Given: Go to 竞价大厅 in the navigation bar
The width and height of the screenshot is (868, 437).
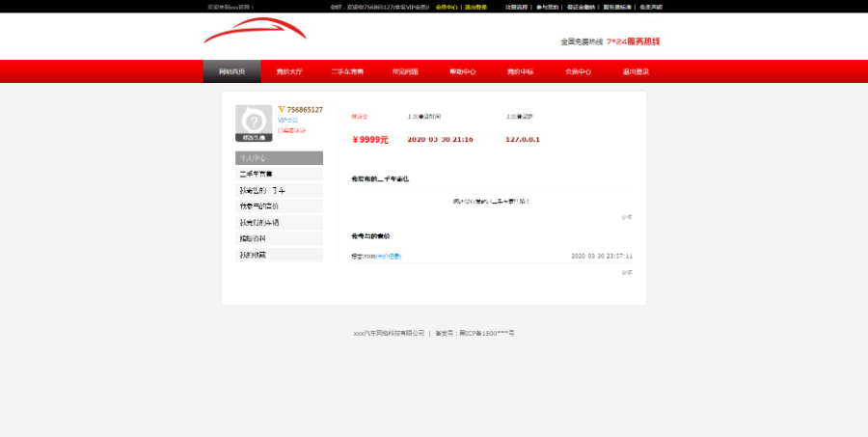Looking at the screenshot, I should point(289,71).
